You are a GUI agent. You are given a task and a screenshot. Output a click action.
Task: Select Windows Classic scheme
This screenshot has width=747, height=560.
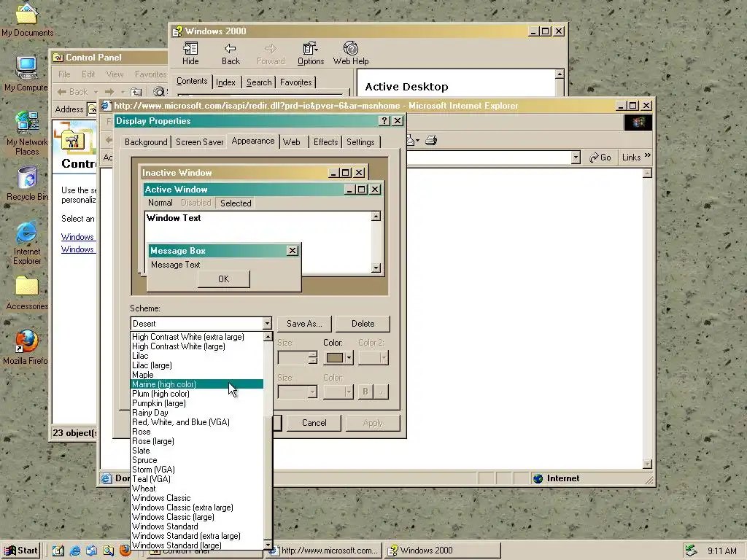tap(197, 498)
